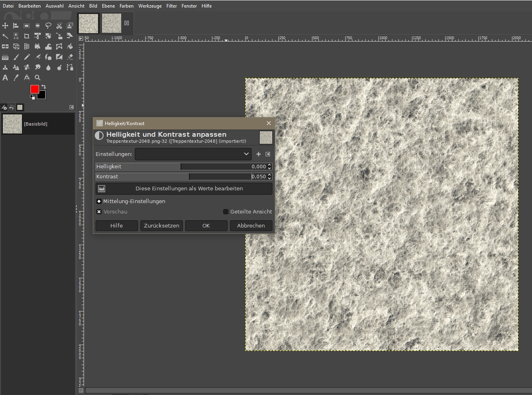
Task: Select the Free Select lasso tool
Action: (x=48, y=26)
